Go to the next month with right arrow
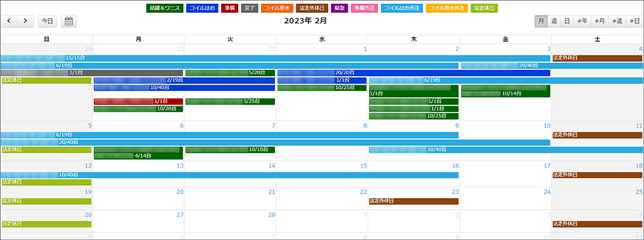 pyautogui.click(x=25, y=21)
